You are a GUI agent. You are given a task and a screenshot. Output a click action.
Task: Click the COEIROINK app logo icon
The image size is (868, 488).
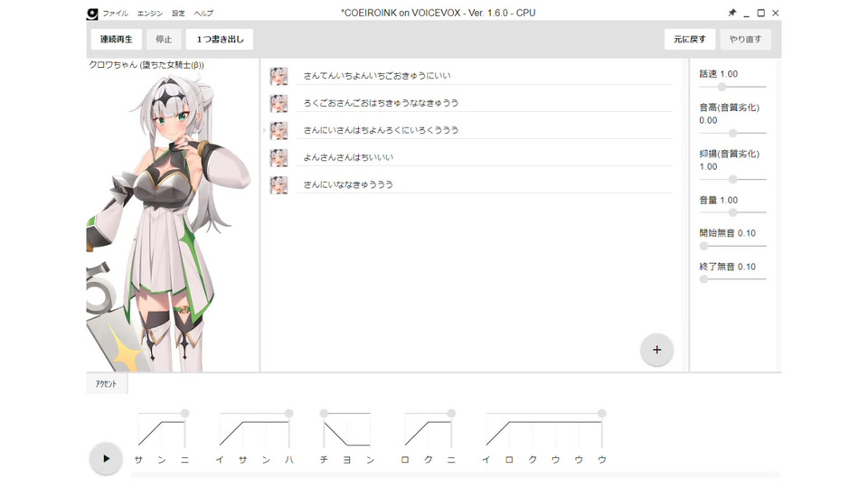[x=92, y=14]
